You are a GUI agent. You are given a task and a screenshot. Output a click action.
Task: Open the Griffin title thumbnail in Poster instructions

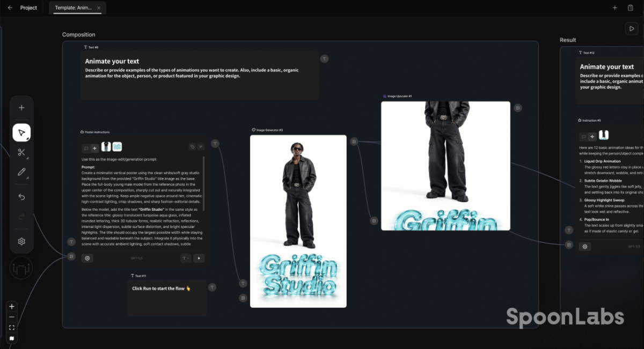(117, 146)
